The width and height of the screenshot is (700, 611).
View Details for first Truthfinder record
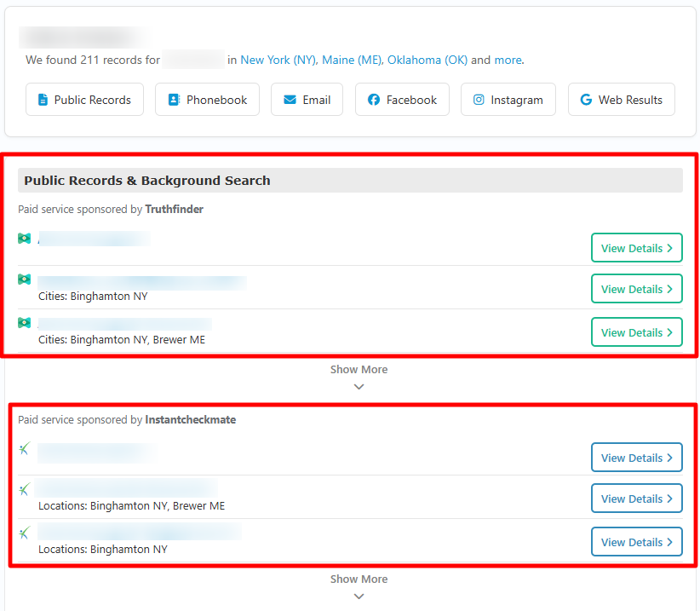click(636, 248)
